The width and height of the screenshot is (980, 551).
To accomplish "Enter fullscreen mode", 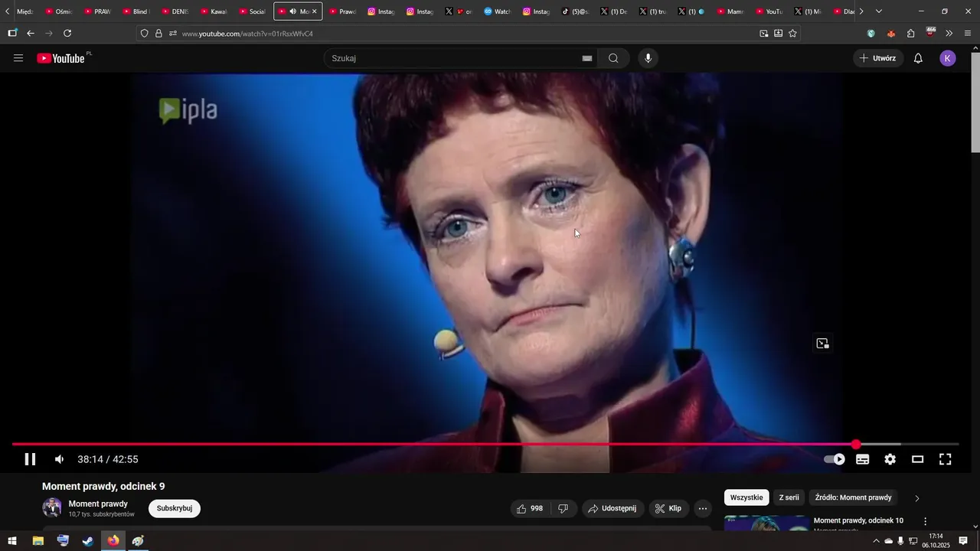I will pyautogui.click(x=946, y=459).
